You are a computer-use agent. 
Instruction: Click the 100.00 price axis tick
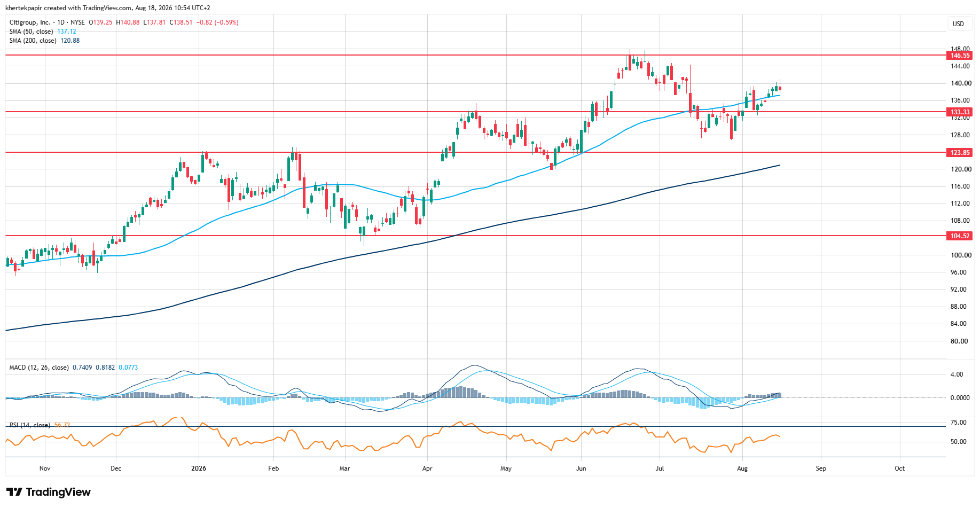[x=961, y=255]
